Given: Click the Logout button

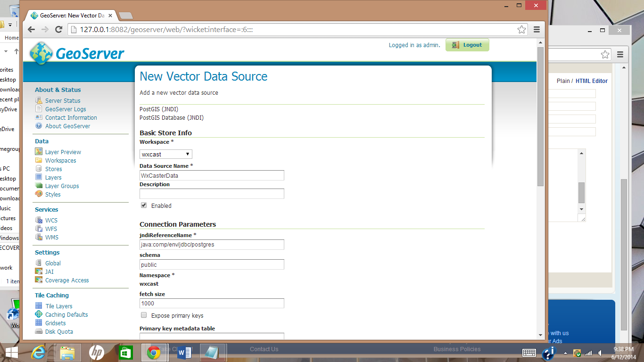Looking at the screenshot, I should (467, 45).
